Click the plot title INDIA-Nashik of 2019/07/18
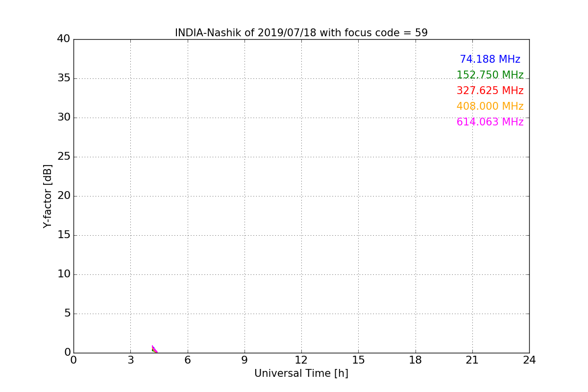The image size is (588, 392). (301, 33)
